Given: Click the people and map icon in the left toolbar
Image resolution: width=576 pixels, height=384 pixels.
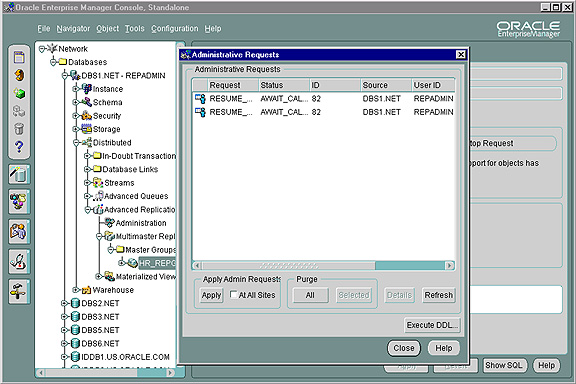Looking at the screenshot, I should pyautogui.click(x=19, y=232).
